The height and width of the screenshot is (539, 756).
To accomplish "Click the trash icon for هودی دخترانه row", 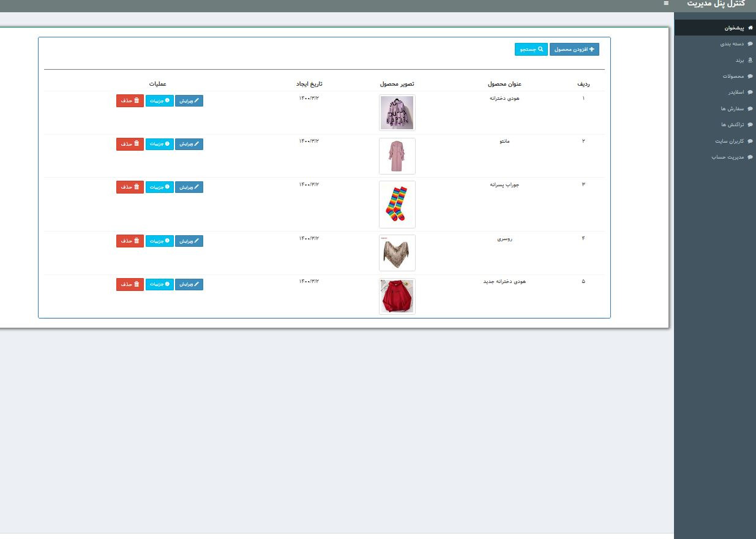I will coord(137,100).
